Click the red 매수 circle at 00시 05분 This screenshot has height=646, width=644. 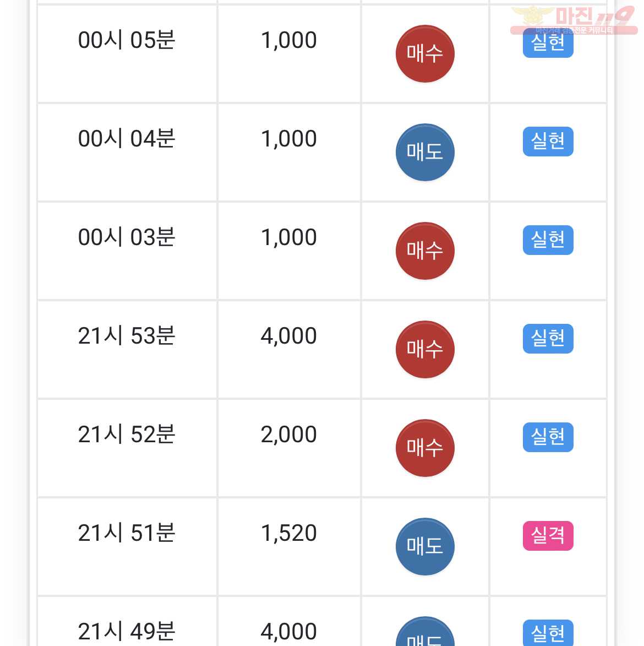click(x=425, y=53)
